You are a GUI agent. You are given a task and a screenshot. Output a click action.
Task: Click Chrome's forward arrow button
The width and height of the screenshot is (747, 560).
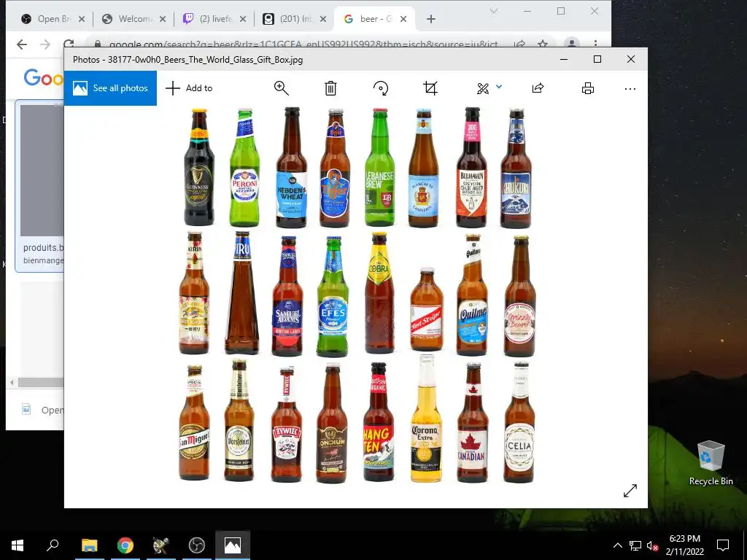click(45, 44)
